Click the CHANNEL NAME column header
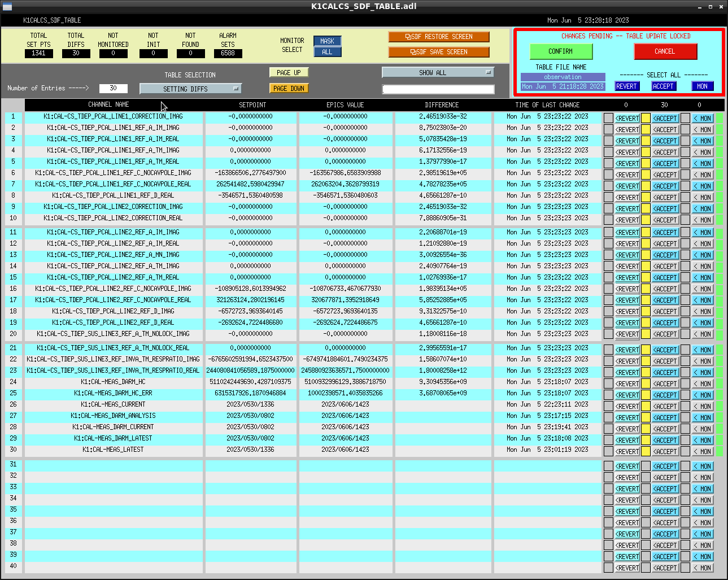 tap(108, 104)
